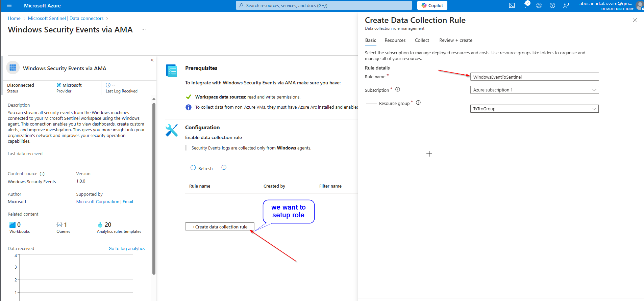Collapse the connector details side pane
644x301 pixels.
tap(152, 60)
